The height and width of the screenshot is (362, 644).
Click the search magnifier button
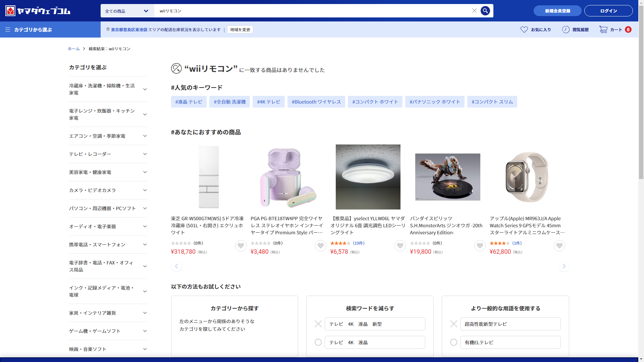tap(485, 11)
